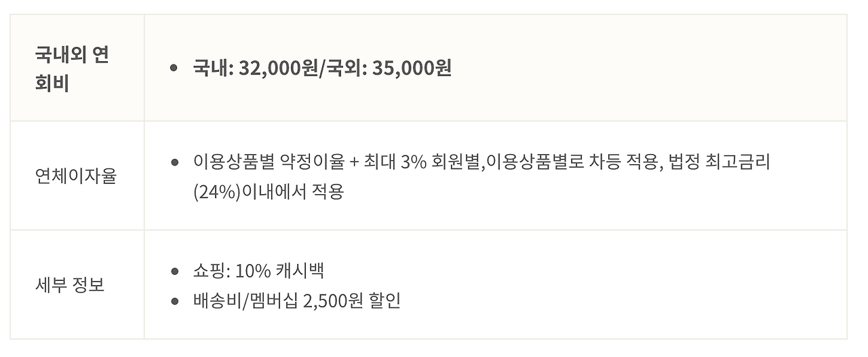This screenshot has height=357, width=868.
Task: Click the 쇼핑: 10% 캐시백 item
Action: coord(258,271)
